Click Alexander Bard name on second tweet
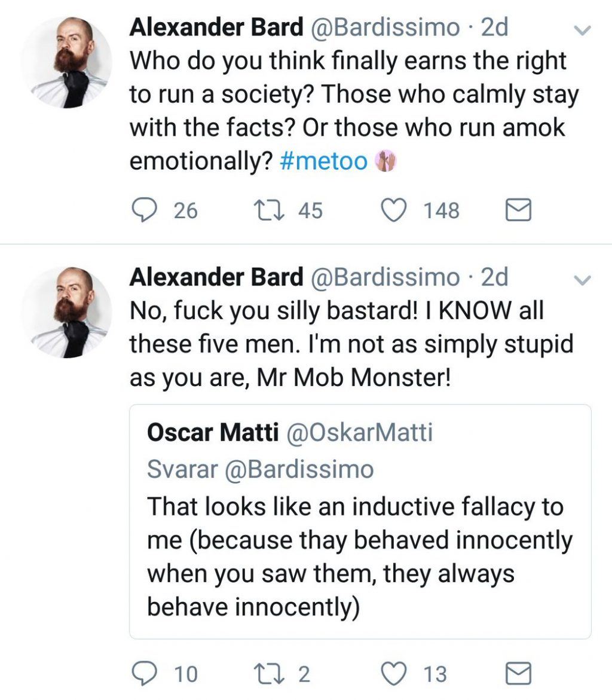This screenshot has height=700, width=612. point(216,277)
